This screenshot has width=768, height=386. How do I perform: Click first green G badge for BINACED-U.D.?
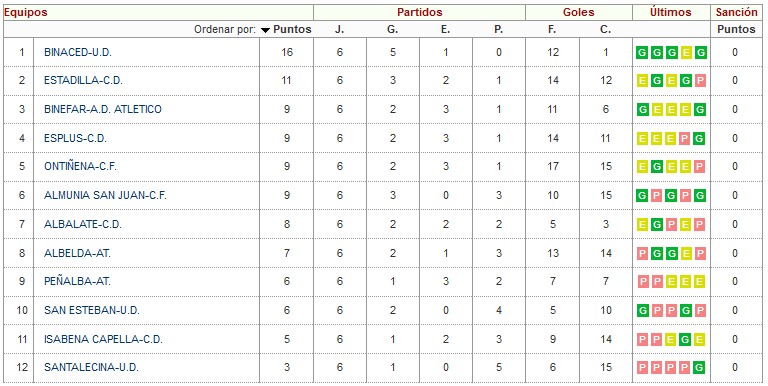(x=642, y=52)
